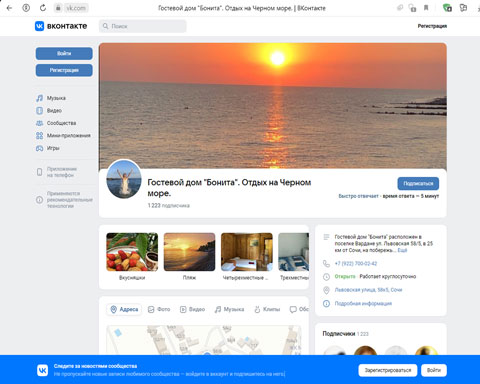Click the search magnifier icon
The image size is (480, 384).
click(x=106, y=26)
